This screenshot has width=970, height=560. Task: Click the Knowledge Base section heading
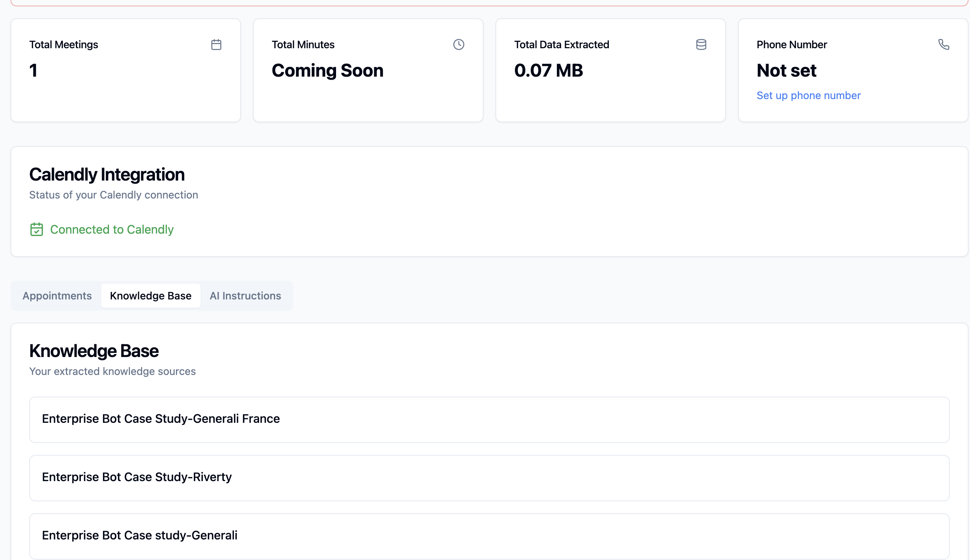click(x=94, y=351)
